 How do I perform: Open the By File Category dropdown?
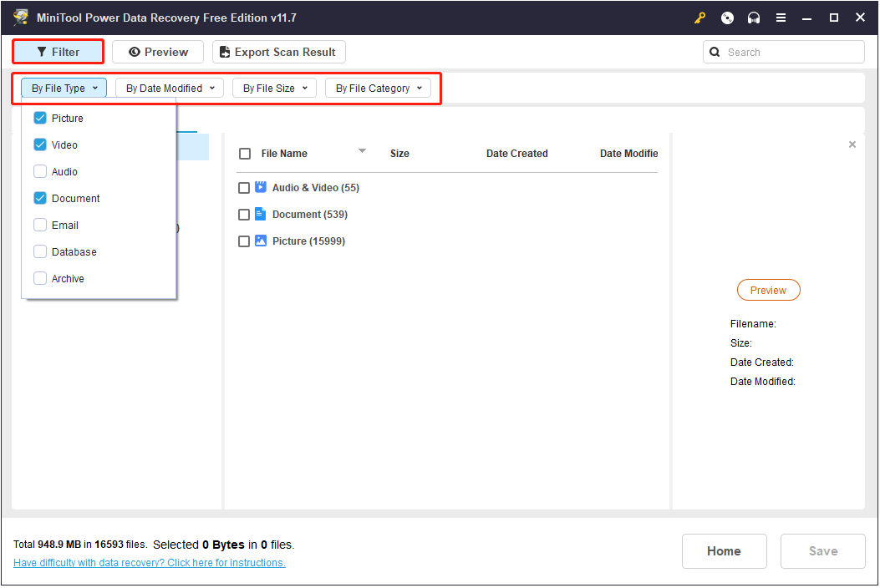pos(379,88)
